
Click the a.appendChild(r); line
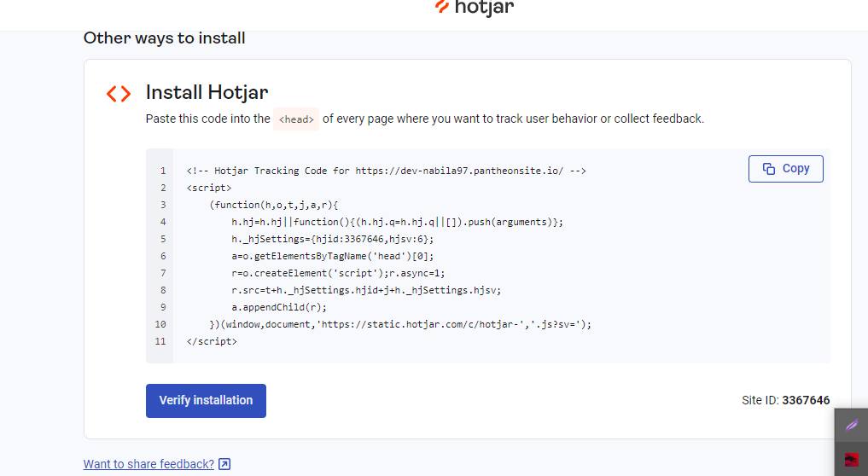[279, 307]
